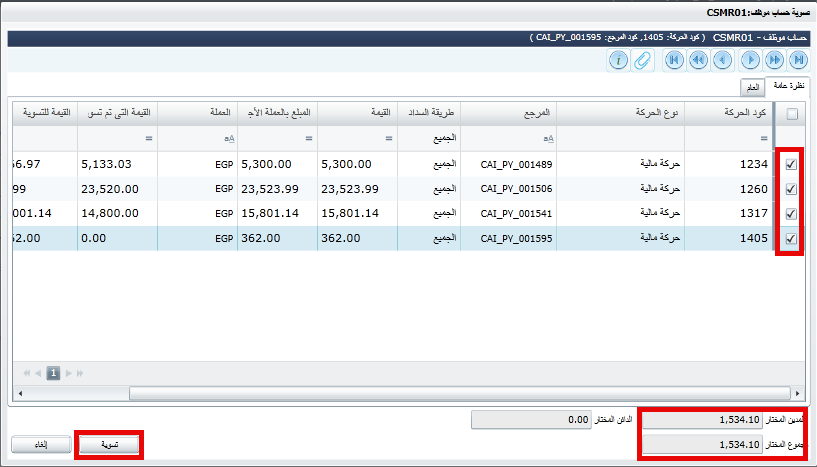Open attachments via the paperclip icon
This screenshot has height=467, width=817.
click(644, 61)
